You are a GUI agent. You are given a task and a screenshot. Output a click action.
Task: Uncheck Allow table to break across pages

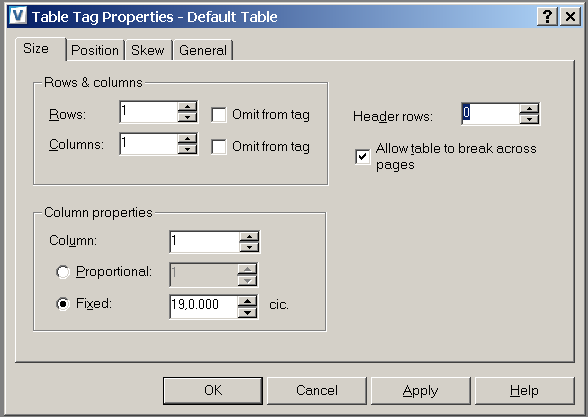tap(363, 157)
